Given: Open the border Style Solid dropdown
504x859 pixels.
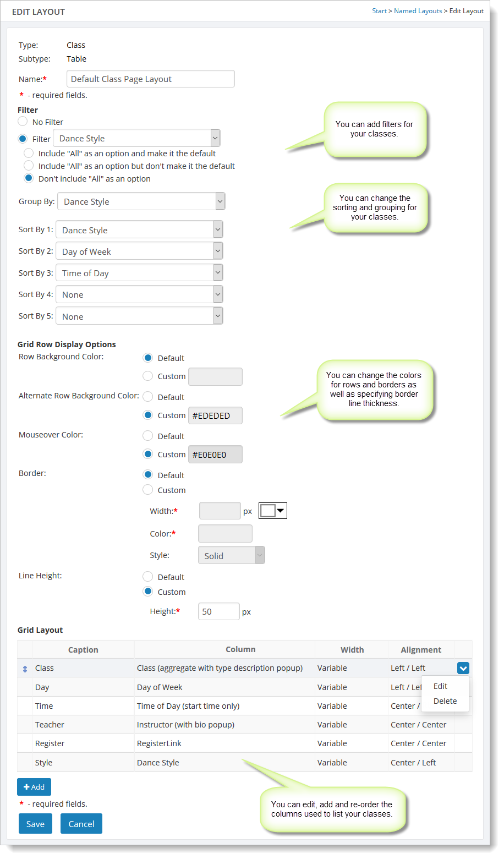Looking at the screenshot, I should (x=232, y=555).
